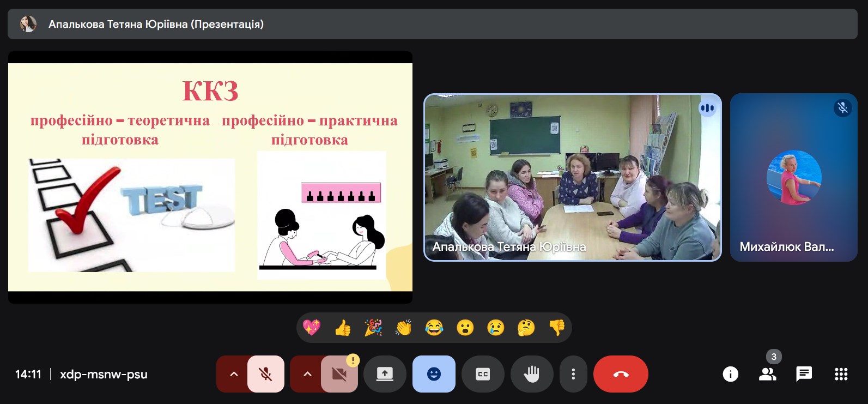This screenshot has height=404, width=868.
Task: Click the present screen button
Action: pos(385,374)
